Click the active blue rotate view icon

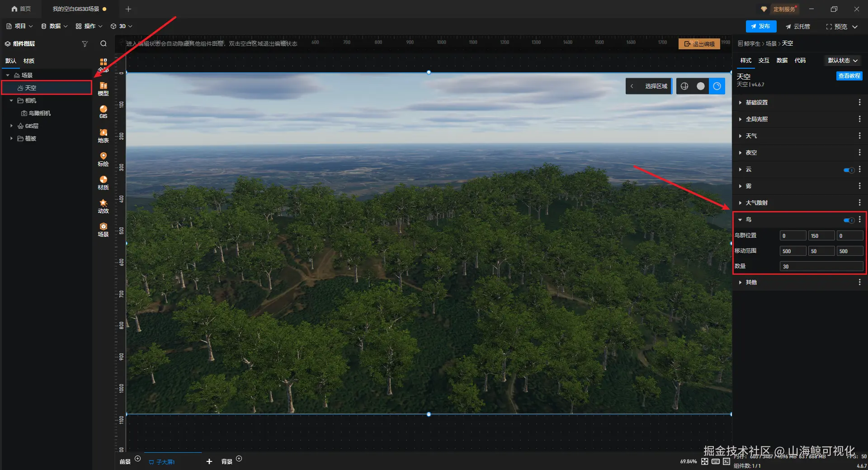click(x=717, y=86)
